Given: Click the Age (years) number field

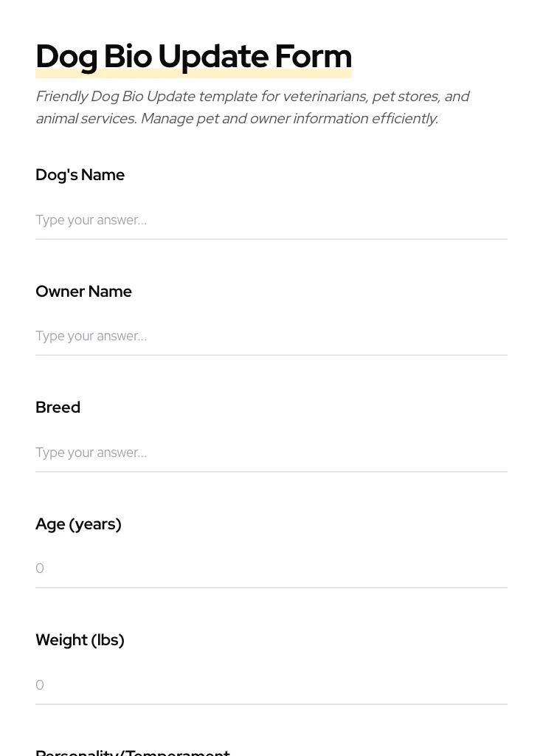Looking at the screenshot, I should click(x=271, y=568).
